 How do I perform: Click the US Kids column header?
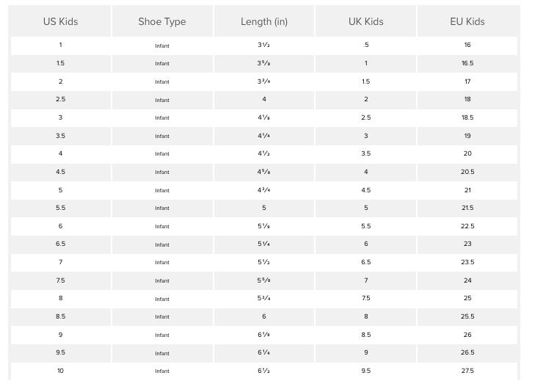coord(60,22)
